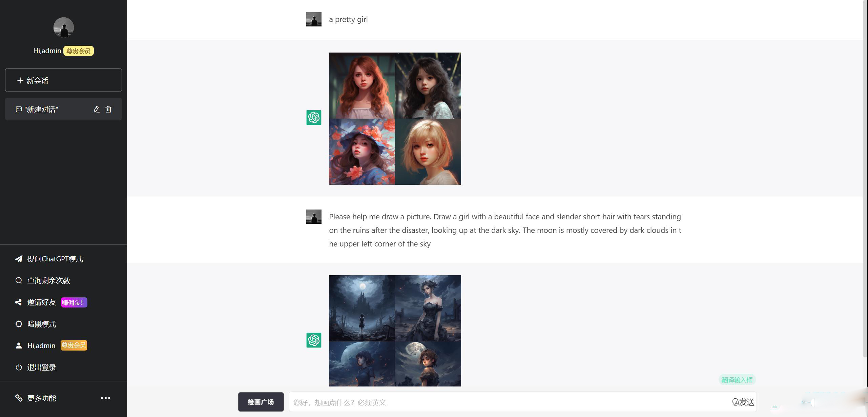This screenshot has height=417, width=868.
Task: Click the edit pencil icon for "新建对话"
Action: tap(97, 109)
